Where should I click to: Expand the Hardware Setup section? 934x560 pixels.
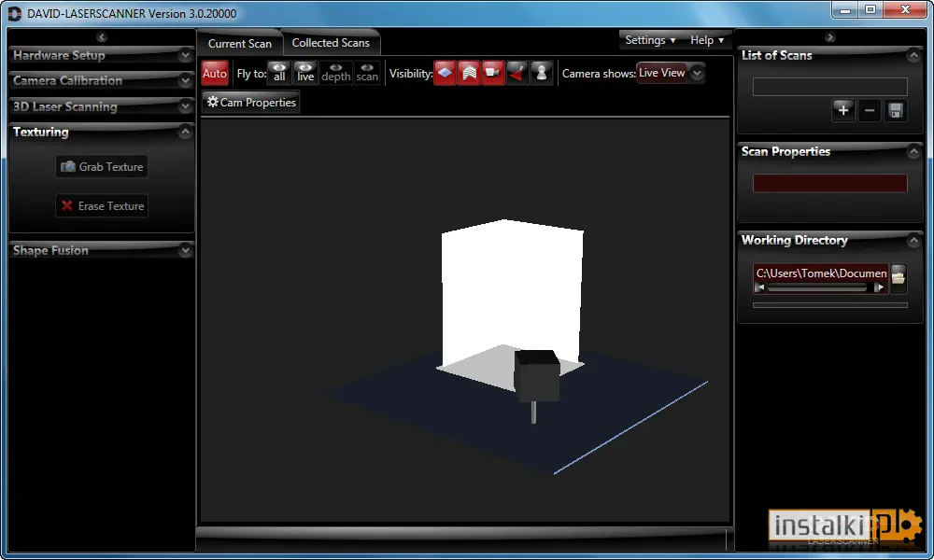click(185, 55)
